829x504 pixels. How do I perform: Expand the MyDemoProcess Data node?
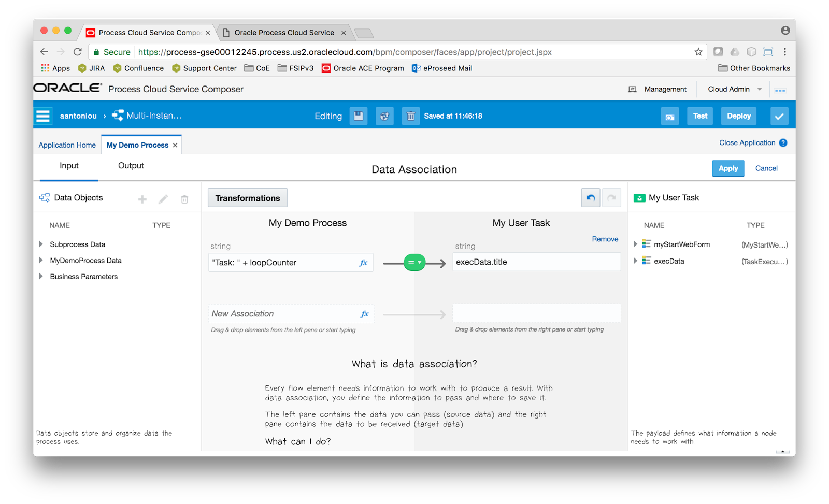tap(41, 260)
